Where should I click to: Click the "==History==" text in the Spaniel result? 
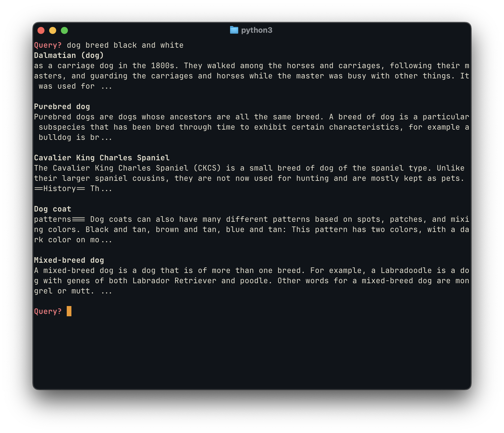tap(59, 188)
